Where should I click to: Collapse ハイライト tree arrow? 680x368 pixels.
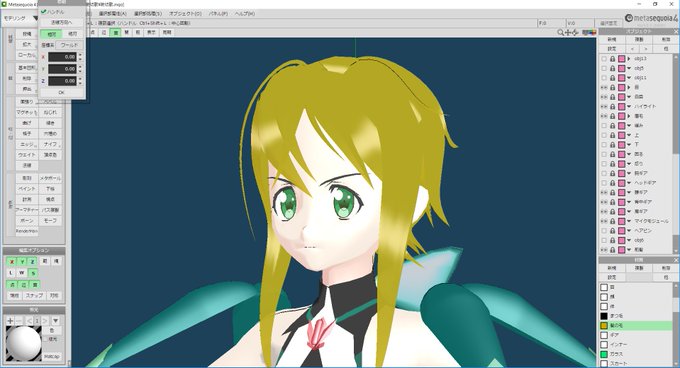pos(629,106)
